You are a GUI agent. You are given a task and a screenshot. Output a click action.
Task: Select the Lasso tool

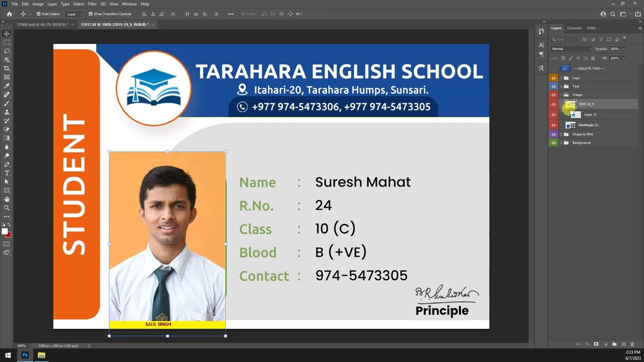point(7,51)
